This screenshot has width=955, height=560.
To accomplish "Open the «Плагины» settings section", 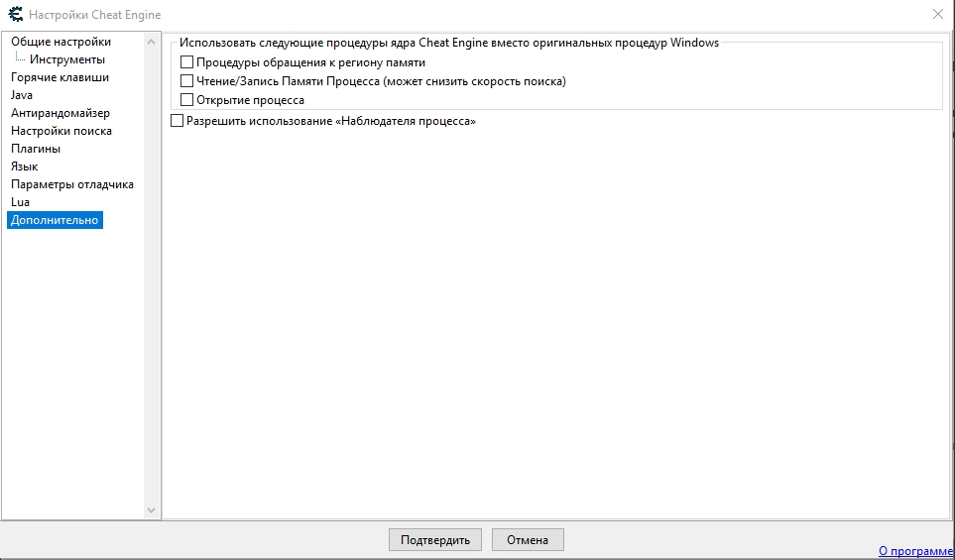I will coord(36,149).
